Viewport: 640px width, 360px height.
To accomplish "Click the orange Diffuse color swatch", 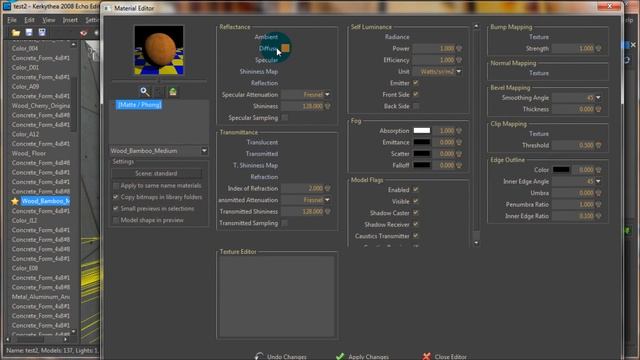I will pyautogui.click(x=285, y=48).
